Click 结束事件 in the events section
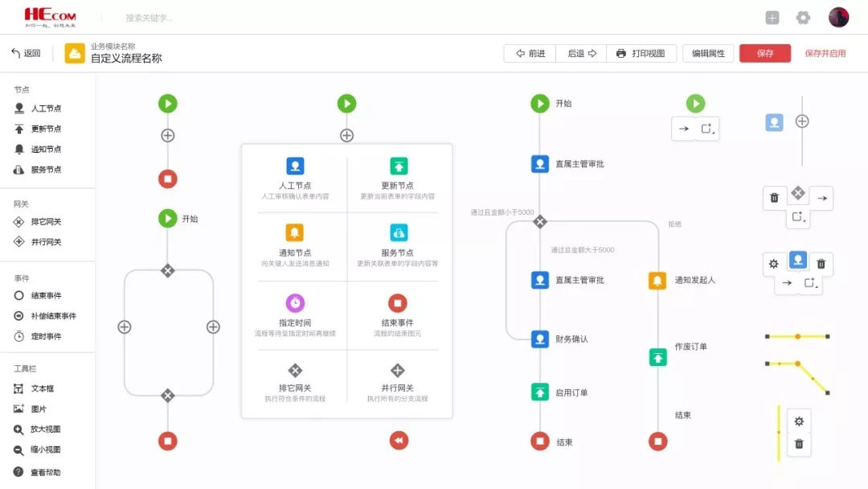Viewport: 868px width, 489px height. tap(46, 296)
